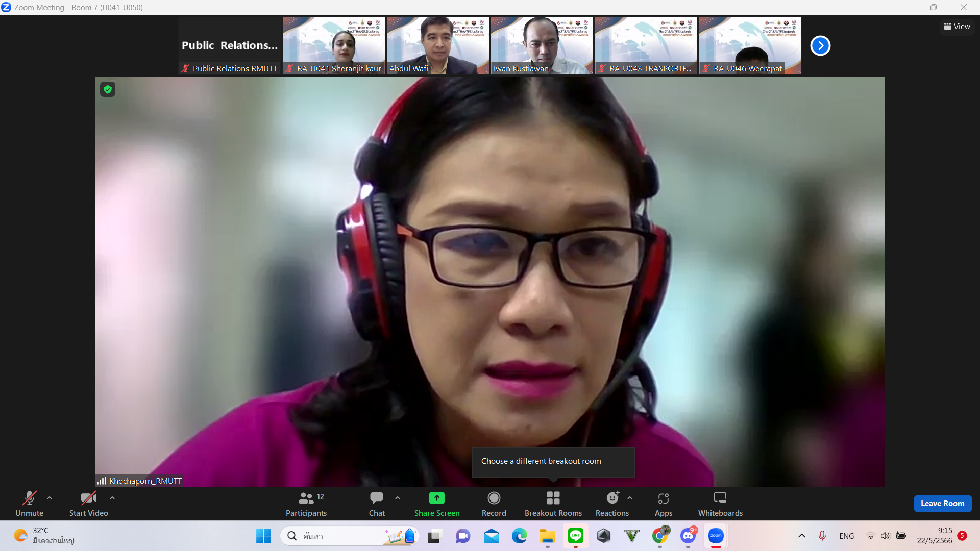Open the green V app on taskbar
Viewport: 980px width, 551px height.
click(632, 536)
